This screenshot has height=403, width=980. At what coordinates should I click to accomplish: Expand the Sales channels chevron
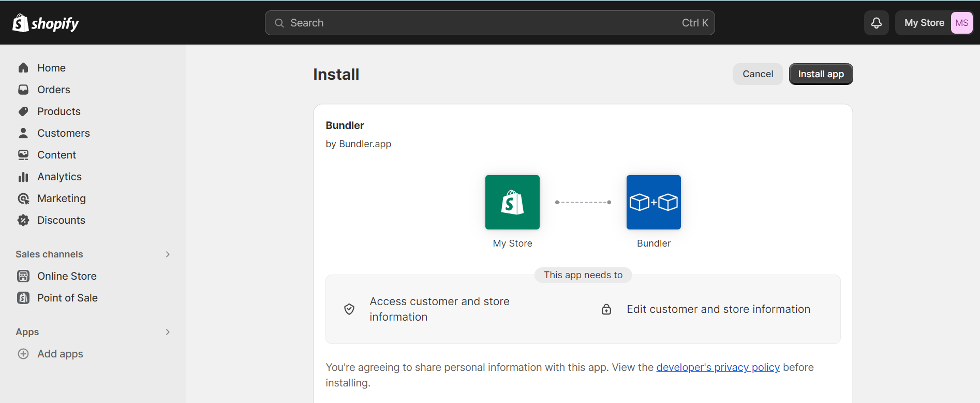pos(168,254)
